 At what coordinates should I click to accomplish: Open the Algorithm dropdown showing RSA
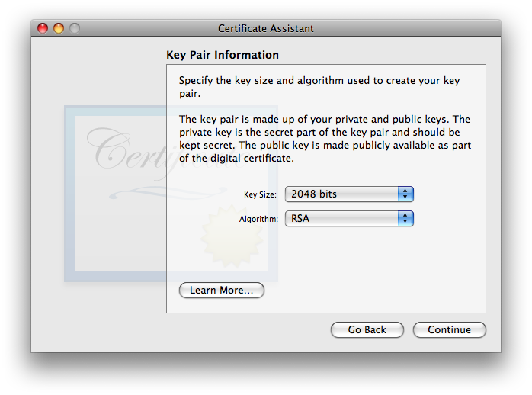[x=349, y=219]
